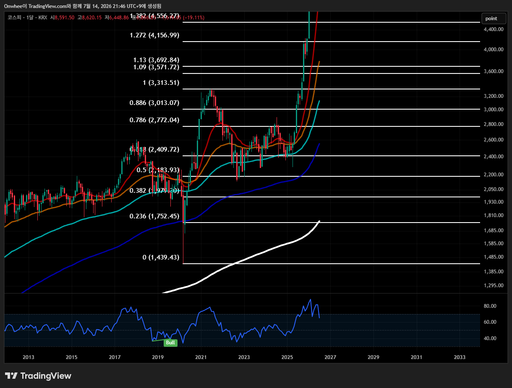Click the 1,295.00 price axis value
Viewport: 512px width, 388px height.
494,285
